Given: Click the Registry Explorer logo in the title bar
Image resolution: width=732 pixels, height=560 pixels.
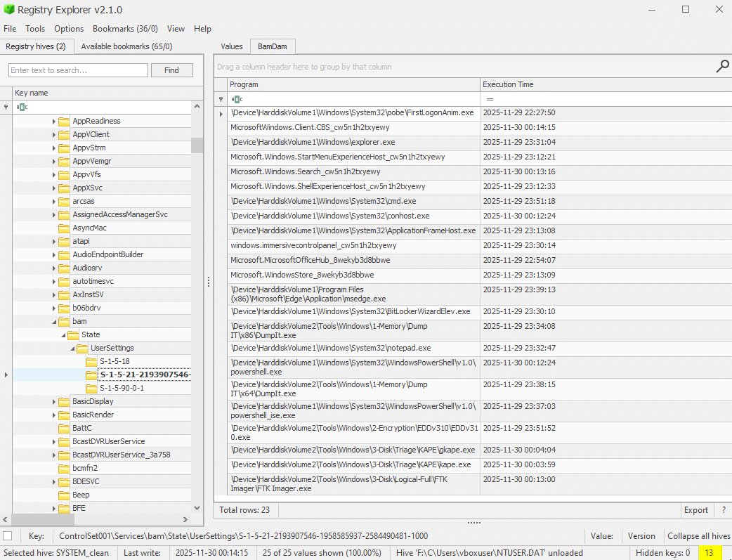Looking at the screenshot, I should click(x=7, y=9).
